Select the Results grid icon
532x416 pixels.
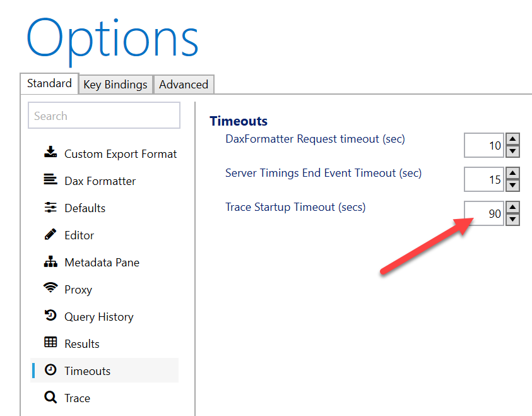(51, 343)
